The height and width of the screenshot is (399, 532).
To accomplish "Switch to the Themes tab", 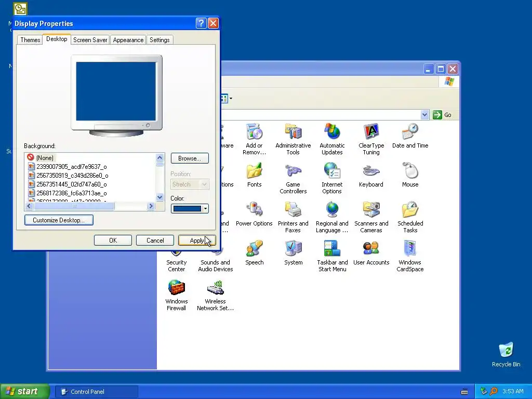I will (30, 39).
